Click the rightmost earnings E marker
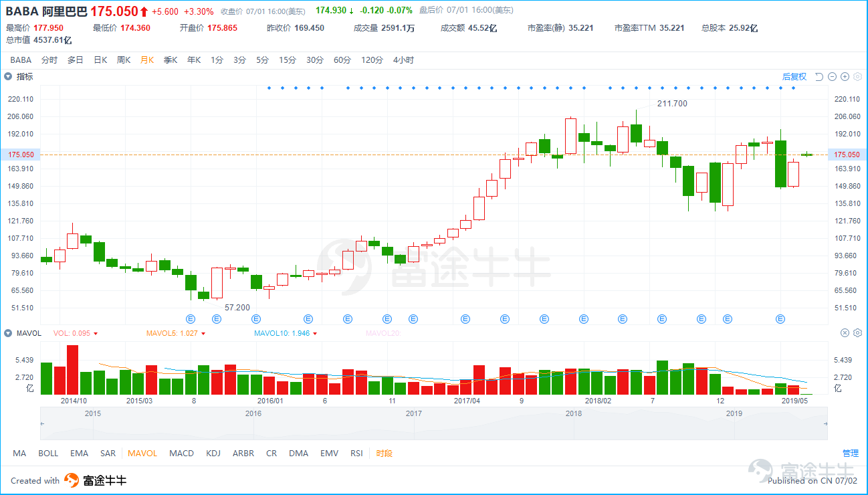Screen dimensions: 868x495 (780, 319)
